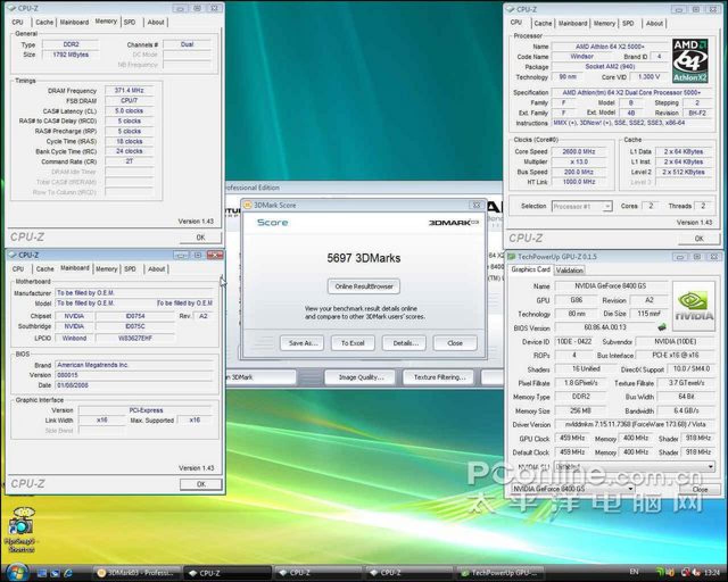This screenshot has height=582, width=728.
Task: Click the NVIDIA tray icon in system tray
Action: [x=660, y=572]
